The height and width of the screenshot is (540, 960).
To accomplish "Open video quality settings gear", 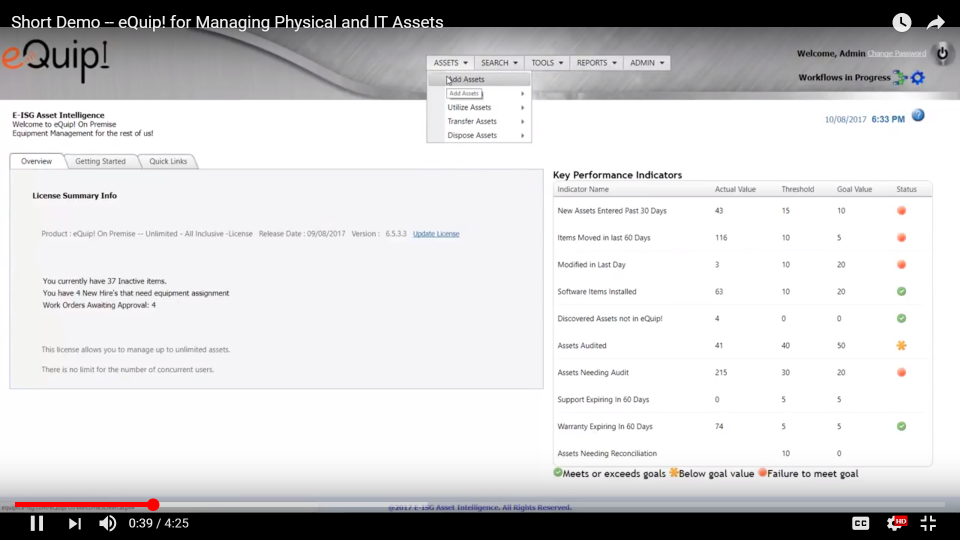I will pos(896,523).
